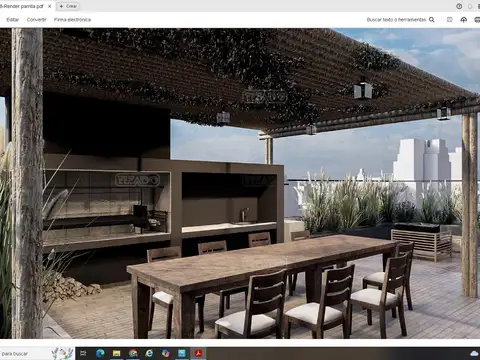Open Google Chrome from the taskbar
Image resolution: width=480 pixels, height=360 pixels.
tap(133, 353)
